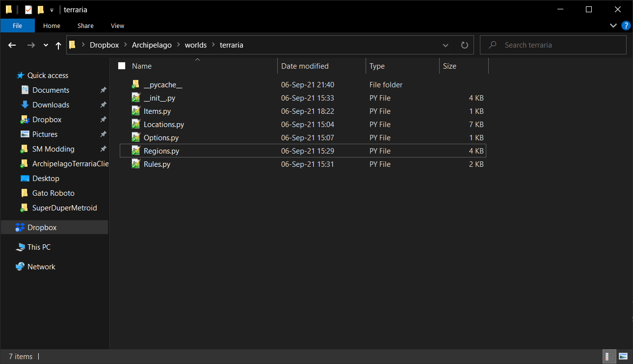Click the back navigation arrow
Image resolution: width=633 pixels, height=364 pixels.
(x=12, y=45)
